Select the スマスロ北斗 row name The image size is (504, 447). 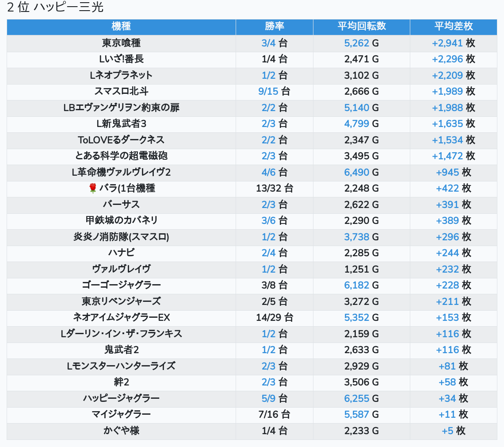121,92
